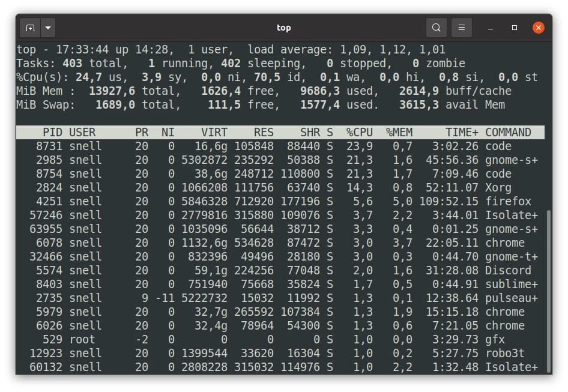Click the Tasks total value 403
568x392 pixels.
72,64
